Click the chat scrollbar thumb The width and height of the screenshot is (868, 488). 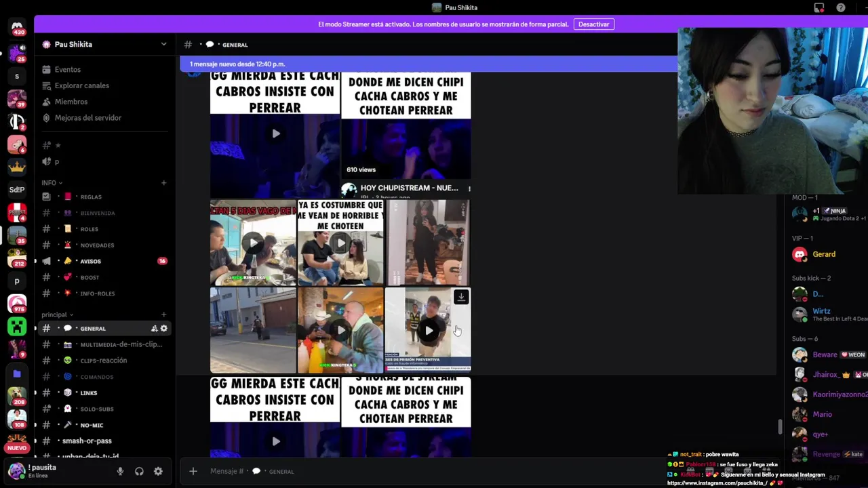pyautogui.click(x=780, y=427)
